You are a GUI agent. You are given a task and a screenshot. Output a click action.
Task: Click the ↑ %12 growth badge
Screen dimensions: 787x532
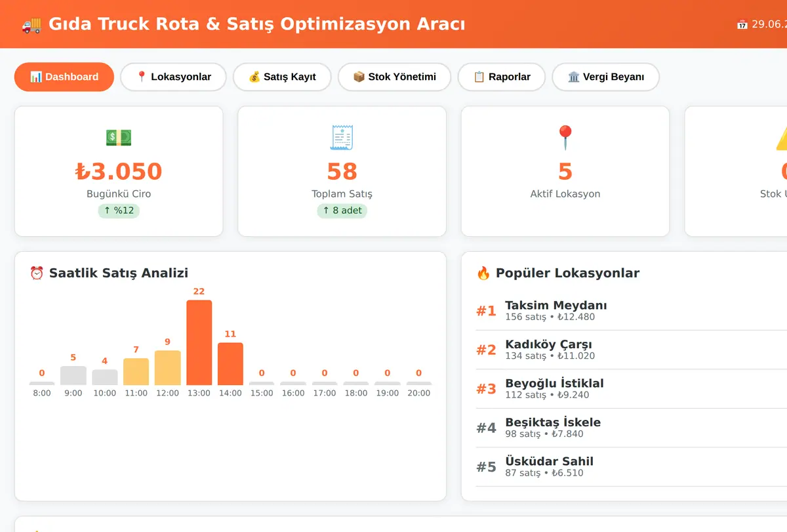pos(119,211)
